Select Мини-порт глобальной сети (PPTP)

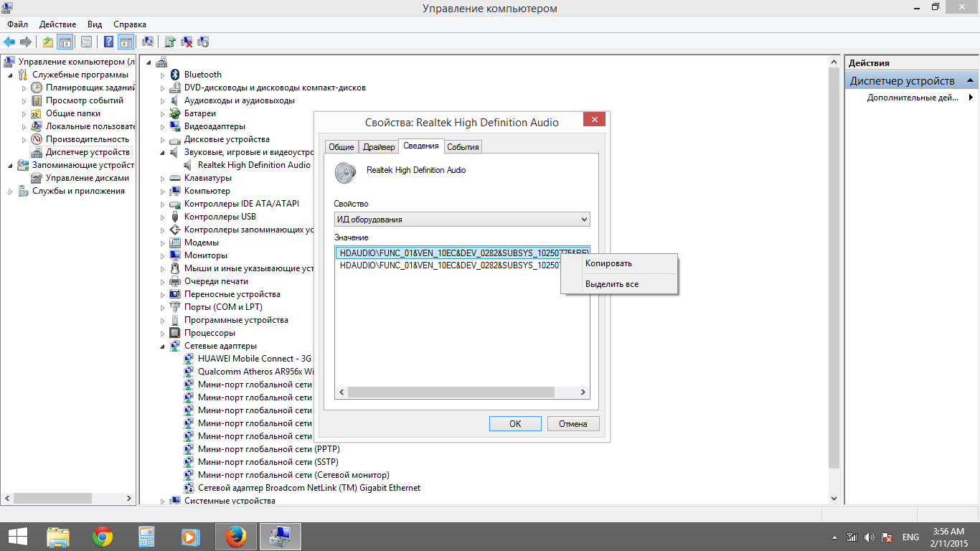tap(268, 449)
